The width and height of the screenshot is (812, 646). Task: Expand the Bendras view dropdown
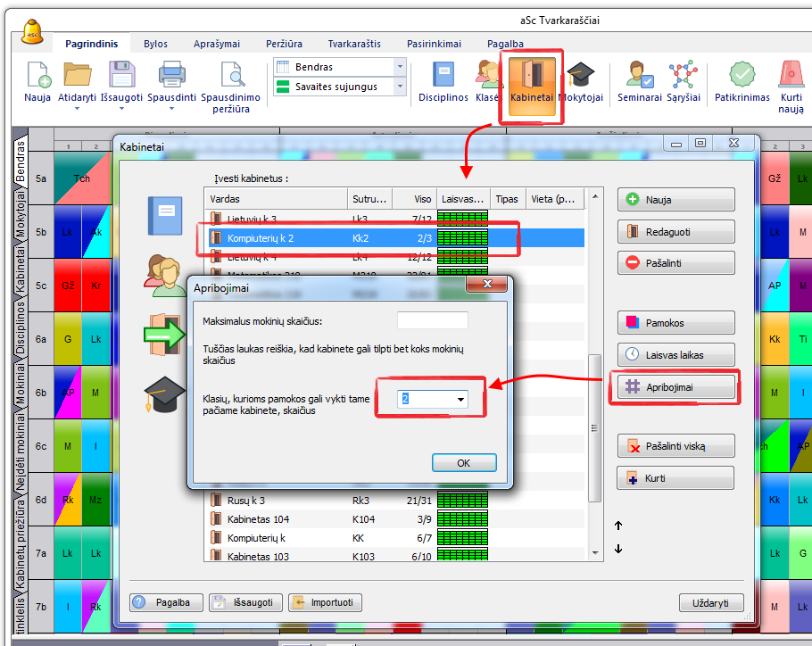pyautogui.click(x=399, y=67)
